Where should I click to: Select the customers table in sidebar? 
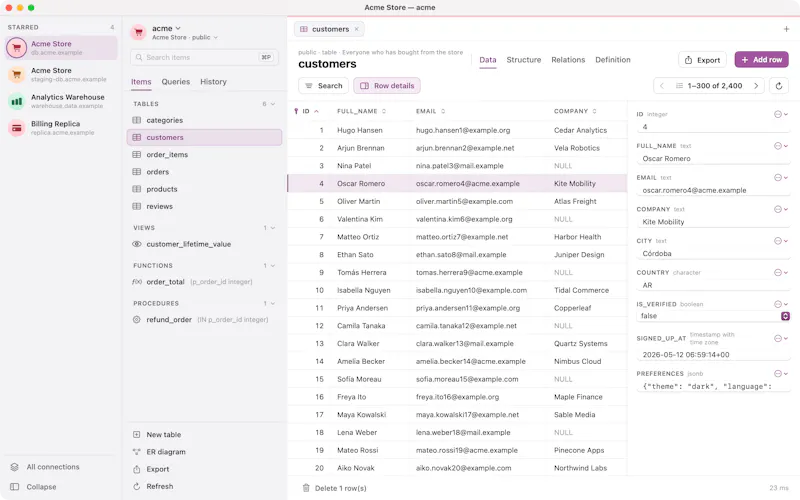click(x=204, y=137)
